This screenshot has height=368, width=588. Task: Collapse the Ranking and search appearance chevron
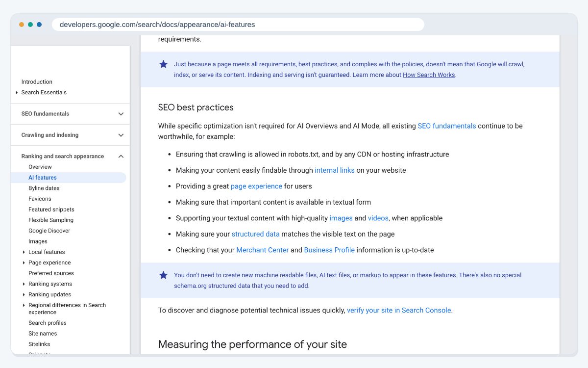[121, 157]
